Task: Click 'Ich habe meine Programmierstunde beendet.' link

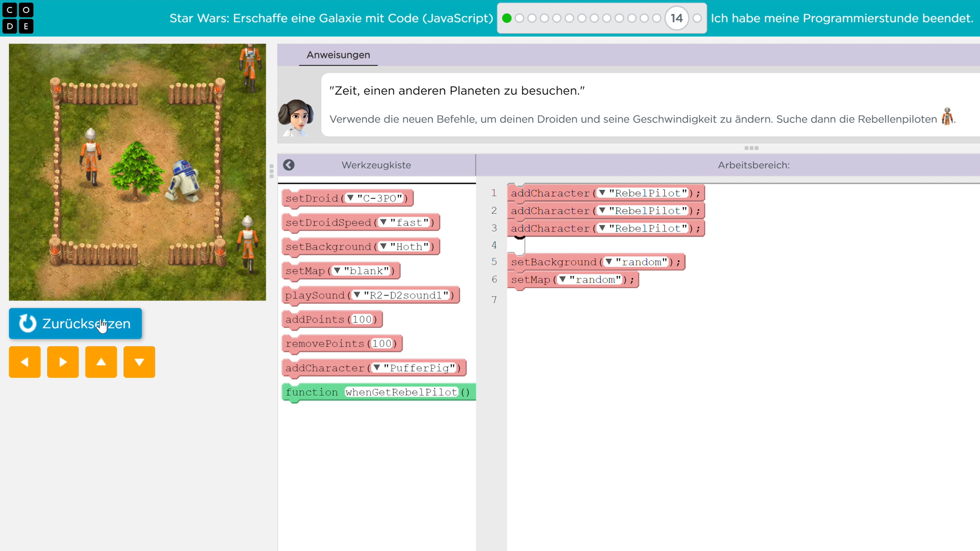Action: coord(842,18)
